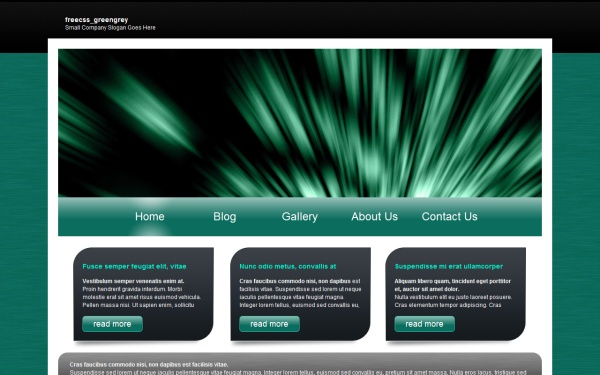Click heading Suspendisse mi erat ullamcorper

449,266
